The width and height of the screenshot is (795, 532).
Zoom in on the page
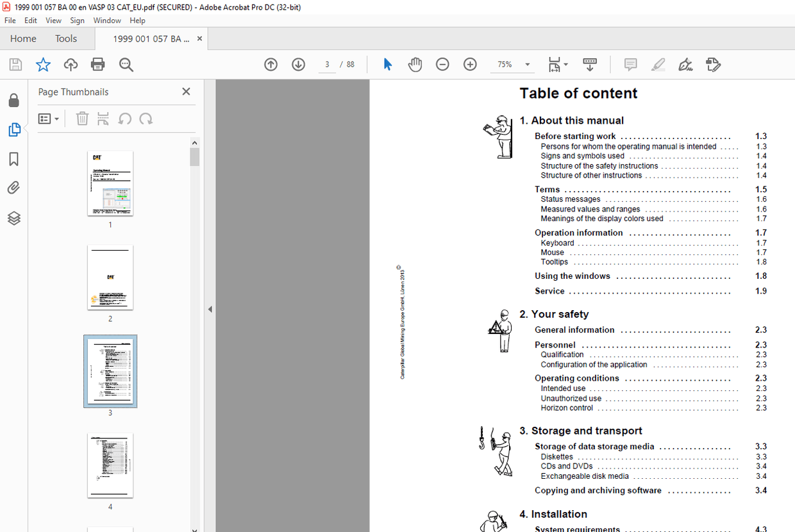click(x=470, y=64)
